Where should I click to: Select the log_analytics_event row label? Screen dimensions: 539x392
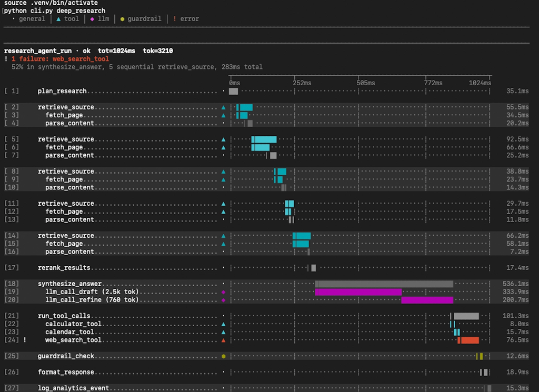tap(74, 388)
